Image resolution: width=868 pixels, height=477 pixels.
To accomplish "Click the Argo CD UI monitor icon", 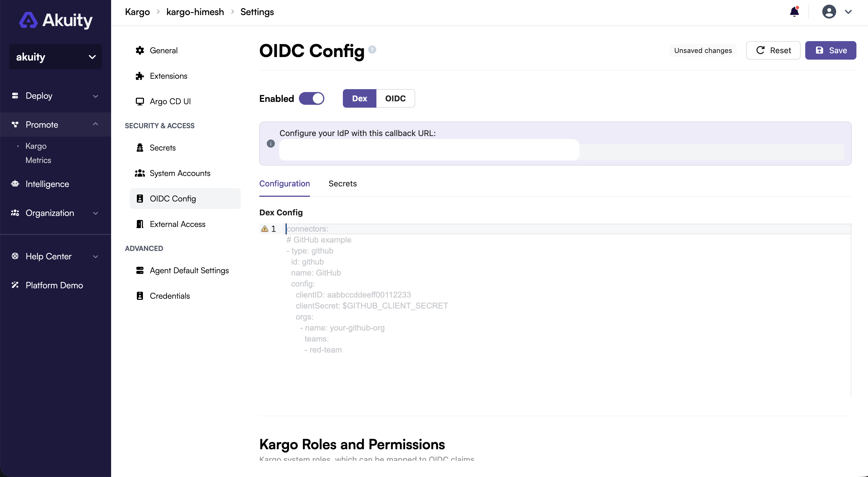I will (x=139, y=102).
